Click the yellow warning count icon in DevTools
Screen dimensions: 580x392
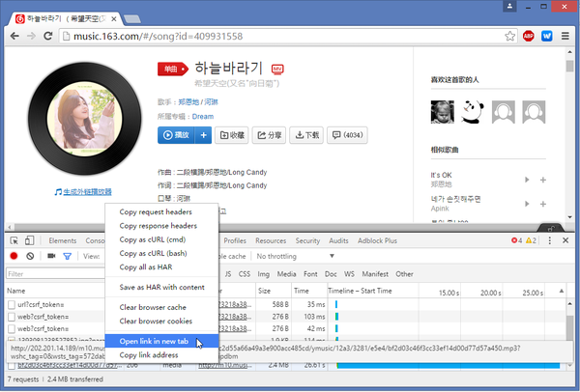coord(531,240)
